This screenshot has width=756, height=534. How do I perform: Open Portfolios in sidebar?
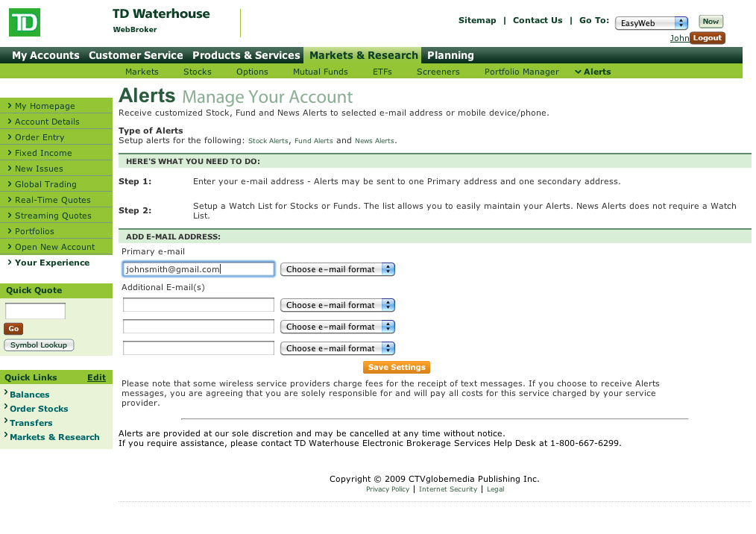[56, 231]
